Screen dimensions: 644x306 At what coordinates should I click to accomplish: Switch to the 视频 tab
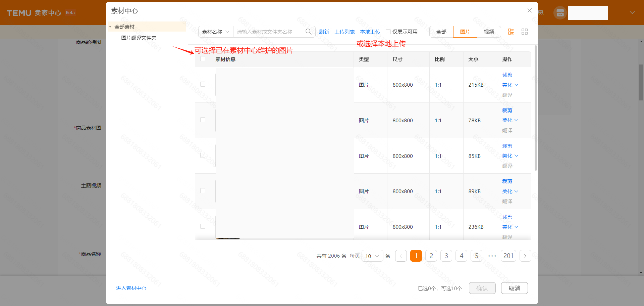click(489, 32)
